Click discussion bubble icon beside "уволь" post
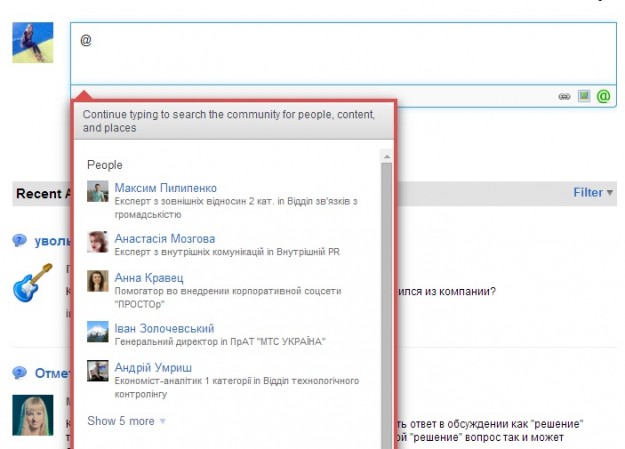The image size is (625, 449). pyautogui.click(x=20, y=241)
